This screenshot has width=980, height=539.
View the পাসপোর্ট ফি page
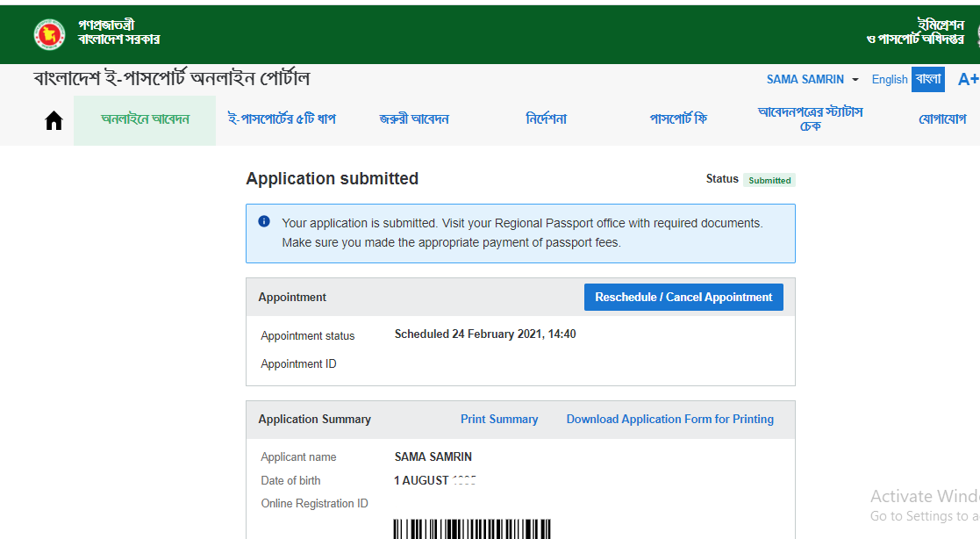click(x=678, y=119)
